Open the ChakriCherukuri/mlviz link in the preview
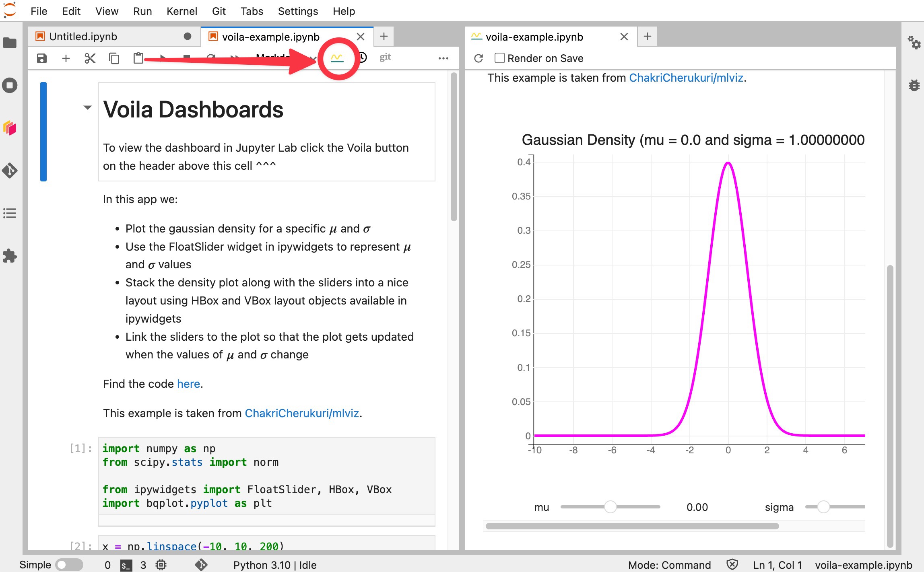Image resolution: width=924 pixels, height=572 pixels. (x=686, y=78)
